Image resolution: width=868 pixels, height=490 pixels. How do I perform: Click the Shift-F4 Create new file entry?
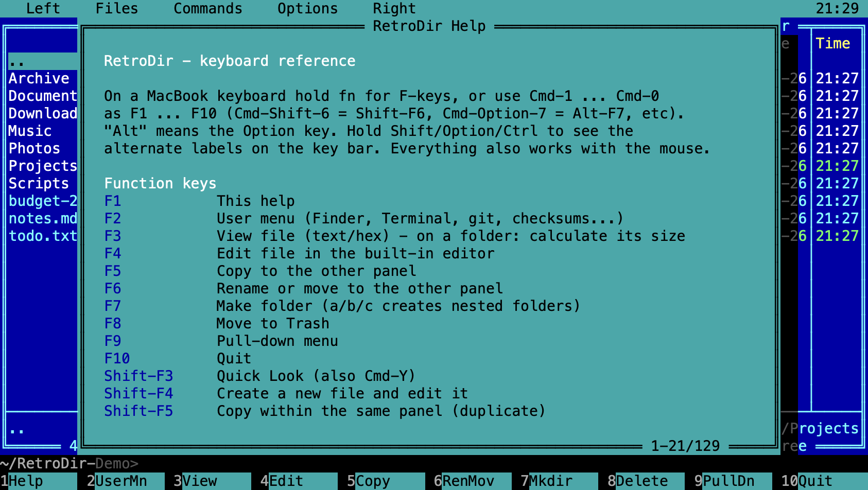(x=286, y=394)
